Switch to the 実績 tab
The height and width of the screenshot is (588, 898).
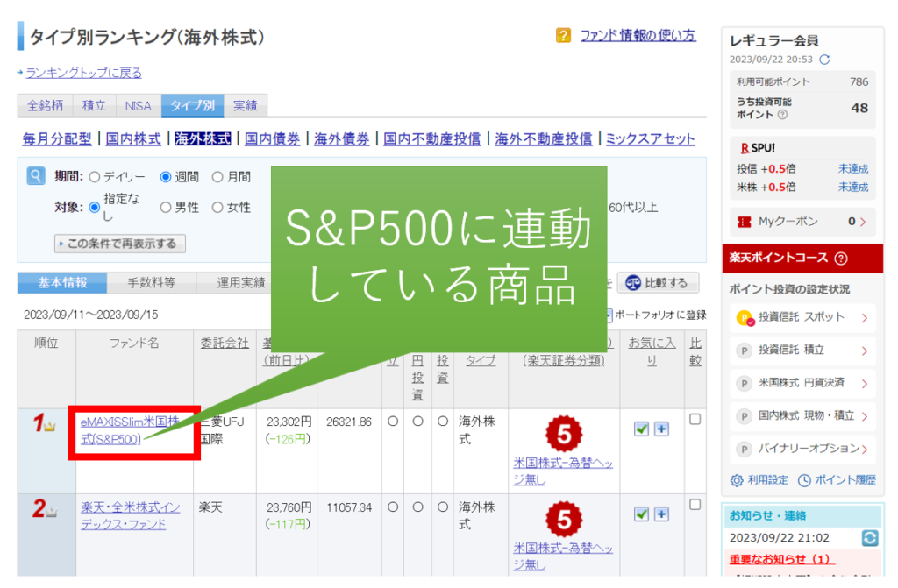(246, 105)
